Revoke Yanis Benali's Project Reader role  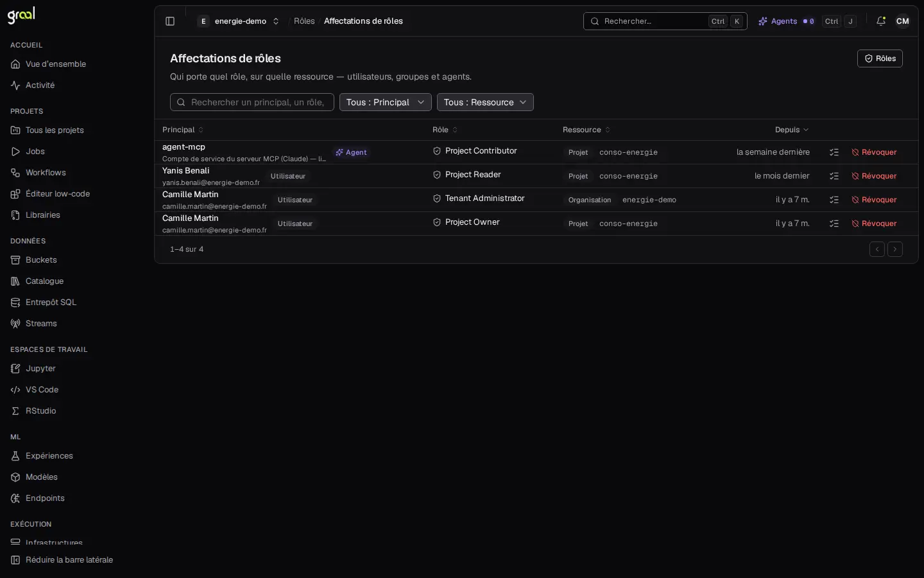point(874,176)
